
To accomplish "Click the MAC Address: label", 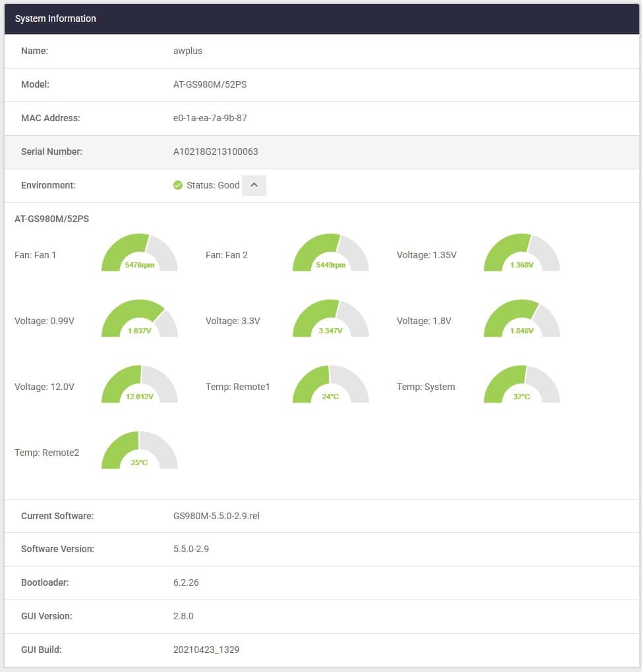I will point(51,118).
